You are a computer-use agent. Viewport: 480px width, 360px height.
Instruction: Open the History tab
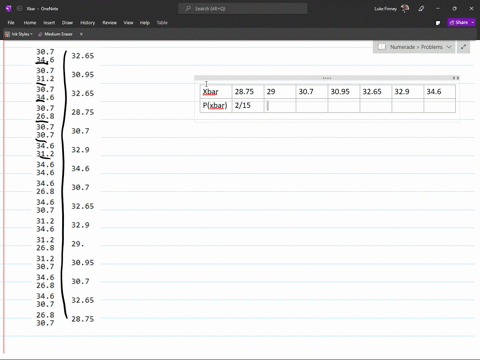[87, 23]
